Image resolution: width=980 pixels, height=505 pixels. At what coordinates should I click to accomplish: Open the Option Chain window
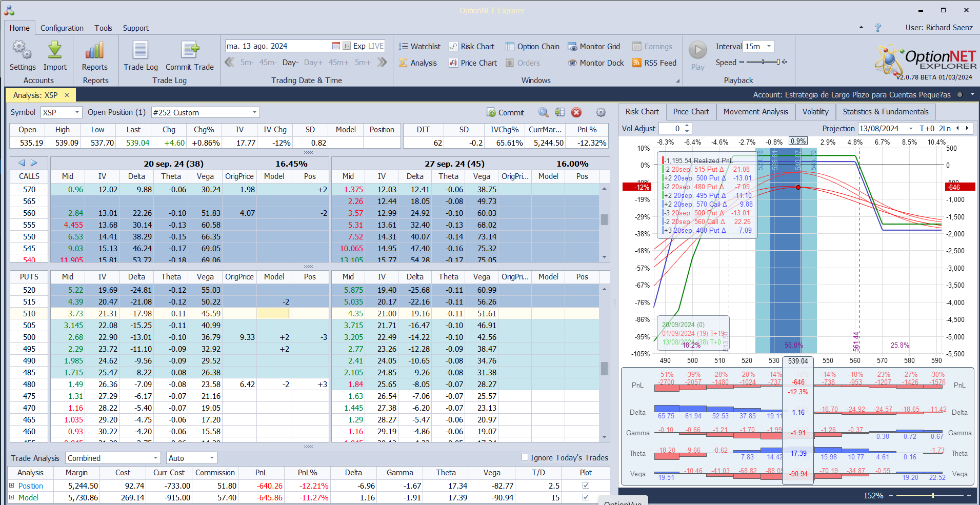point(532,47)
